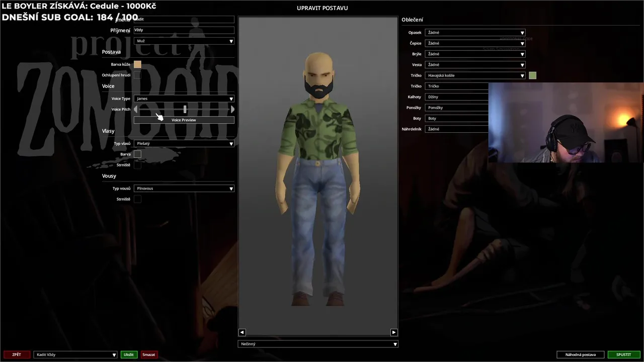Image resolution: width=644 pixels, height=362 pixels.
Task: Open Náhrdelník clothing dropdown
Action: (456, 129)
